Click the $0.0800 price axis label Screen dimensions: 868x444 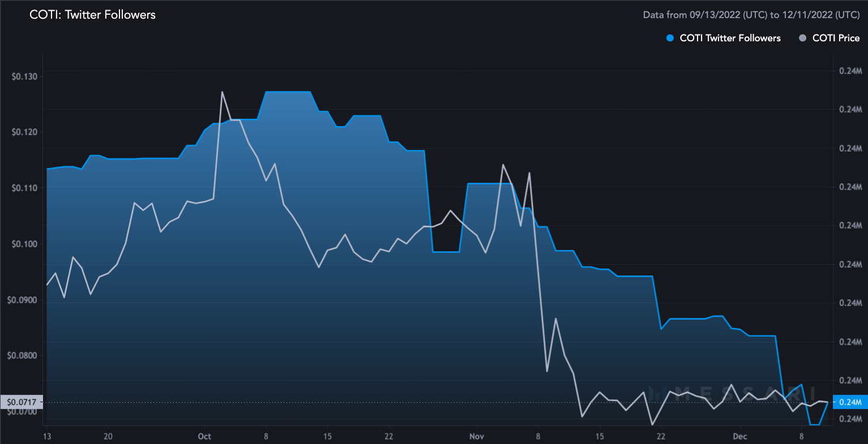(22, 356)
